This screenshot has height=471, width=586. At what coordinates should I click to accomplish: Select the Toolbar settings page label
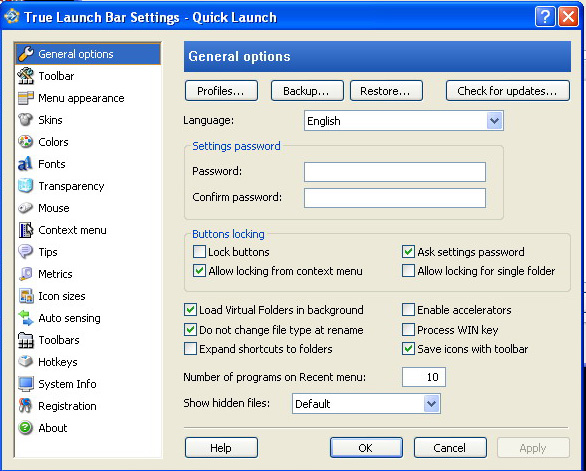pos(56,76)
